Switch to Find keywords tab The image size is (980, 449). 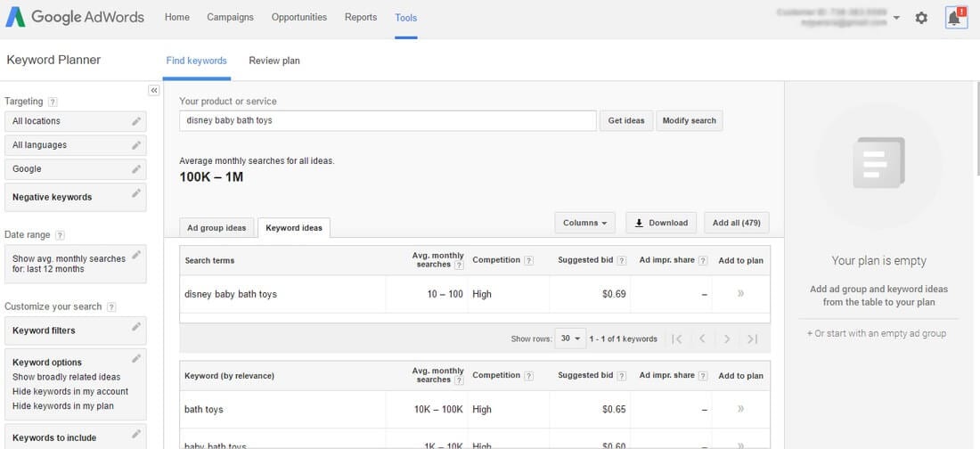[196, 61]
